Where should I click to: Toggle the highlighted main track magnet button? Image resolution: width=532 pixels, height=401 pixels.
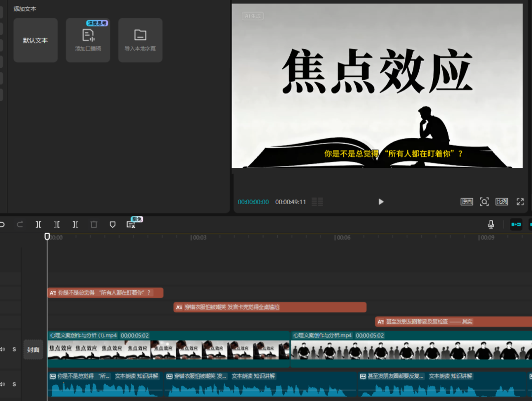click(x=516, y=224)
